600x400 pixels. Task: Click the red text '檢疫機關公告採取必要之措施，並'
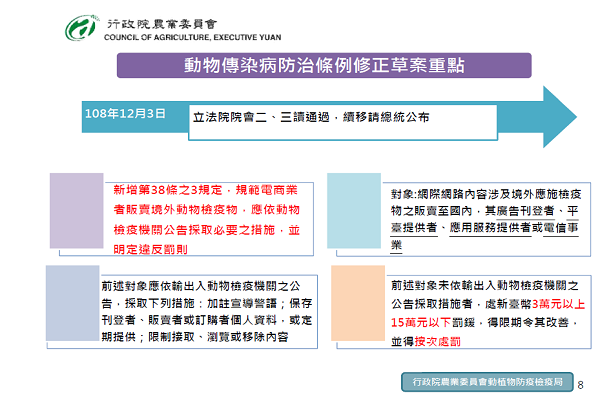pyautogui.click(x=207, y=230)
